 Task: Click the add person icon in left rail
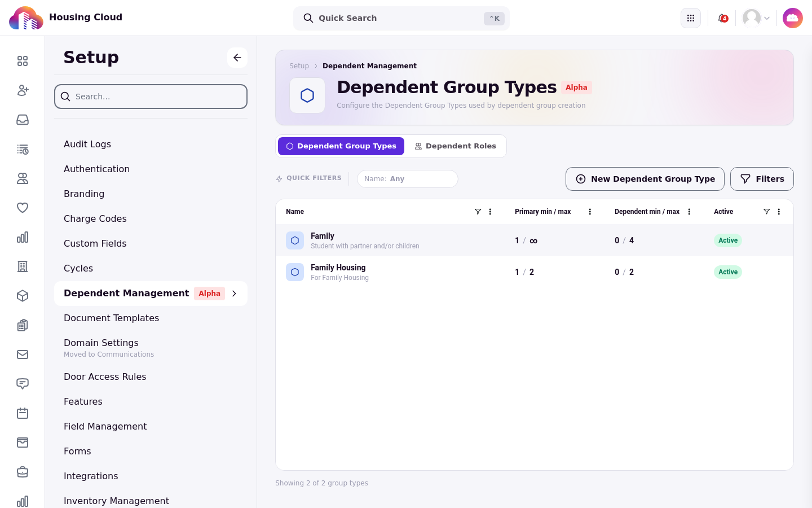[23, 90]
